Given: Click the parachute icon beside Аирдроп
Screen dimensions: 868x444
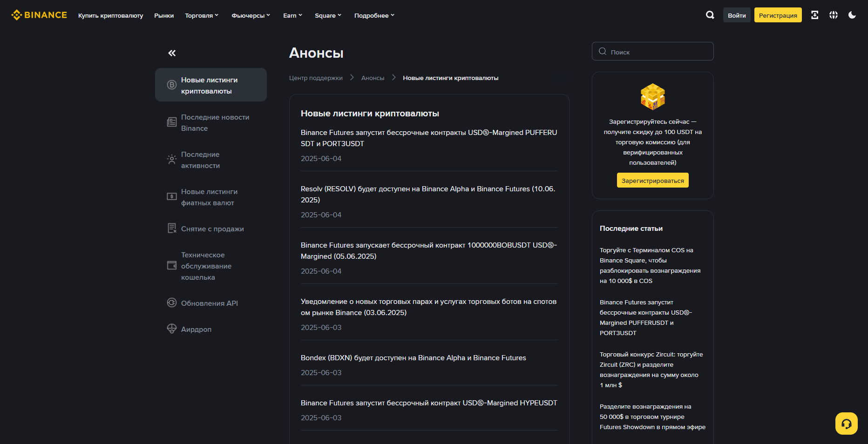Looking at the screenshot, I should (172, 329).
